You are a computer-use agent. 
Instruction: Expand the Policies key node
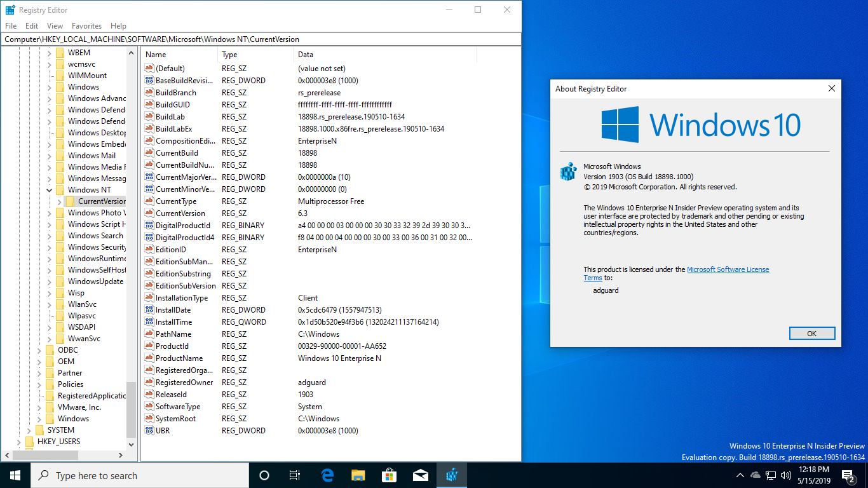click(x=39, y=384)
